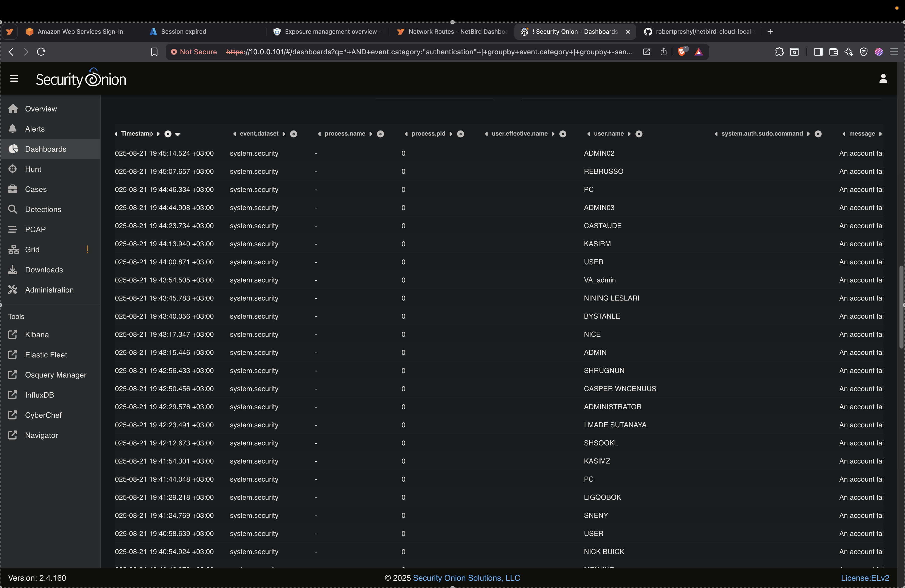Click the browser address bar URL
This screenshot has height=588, width=905.
(x=429, y=52)
